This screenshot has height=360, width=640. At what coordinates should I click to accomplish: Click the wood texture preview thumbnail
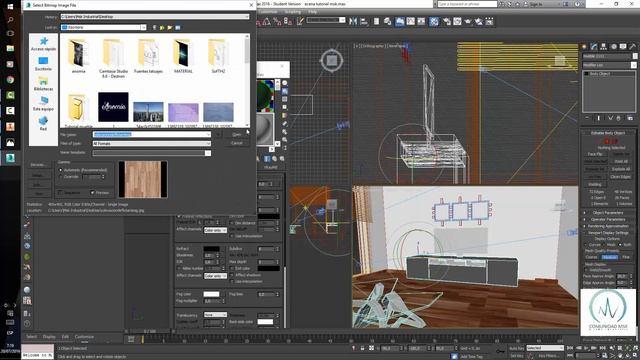143,180
